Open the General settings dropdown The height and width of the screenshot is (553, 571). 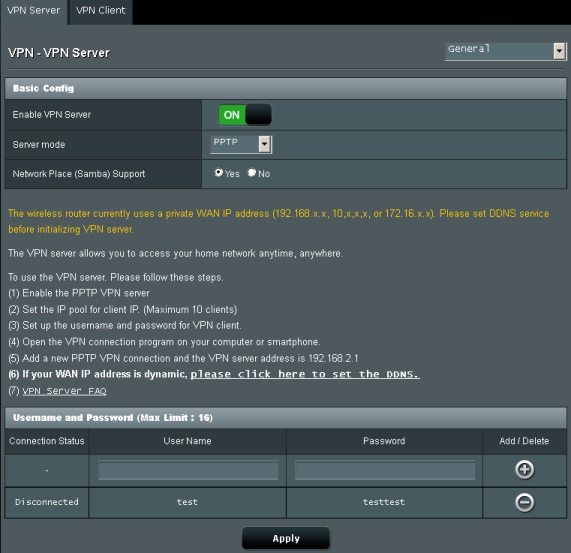coord(505,51)
